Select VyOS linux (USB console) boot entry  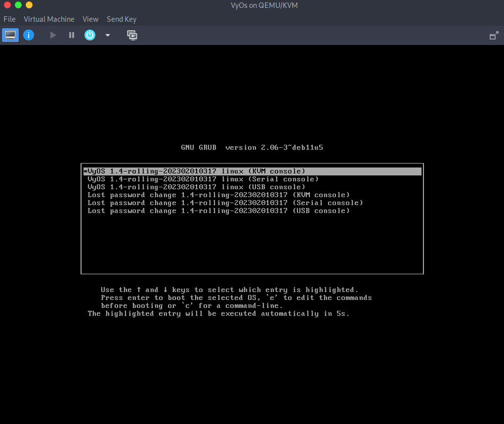[252, 187]
